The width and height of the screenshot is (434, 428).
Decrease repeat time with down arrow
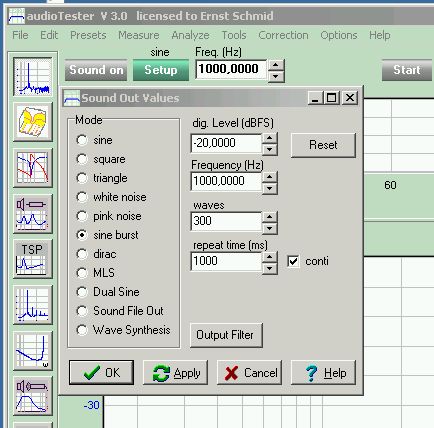[x=270, y=268]
